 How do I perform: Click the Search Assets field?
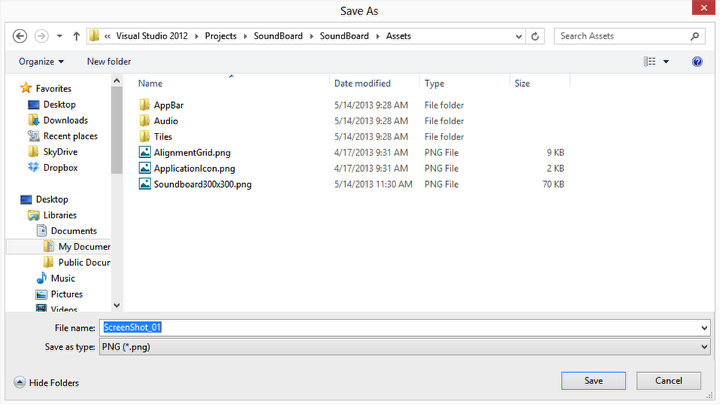click(620, 36)
